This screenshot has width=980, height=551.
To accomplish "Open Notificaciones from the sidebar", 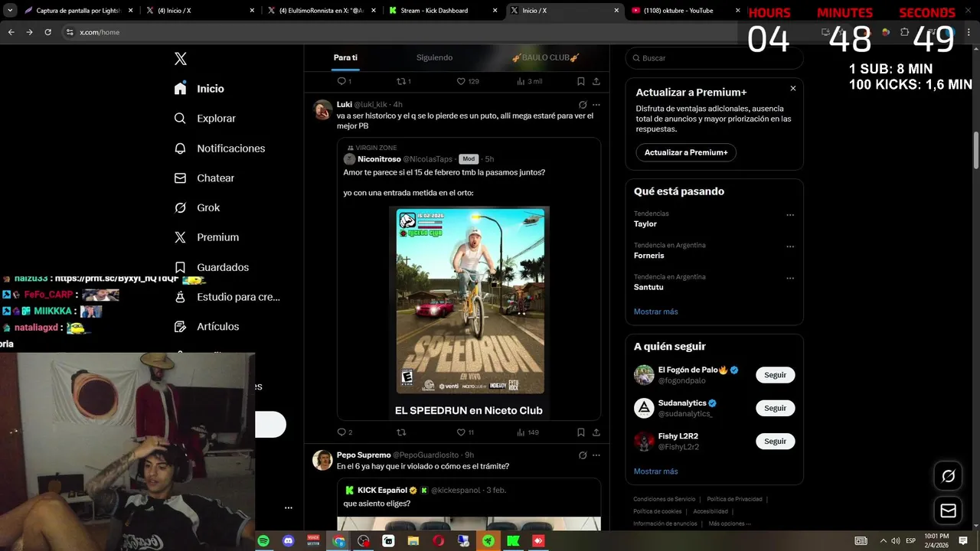I will (219, 148).
